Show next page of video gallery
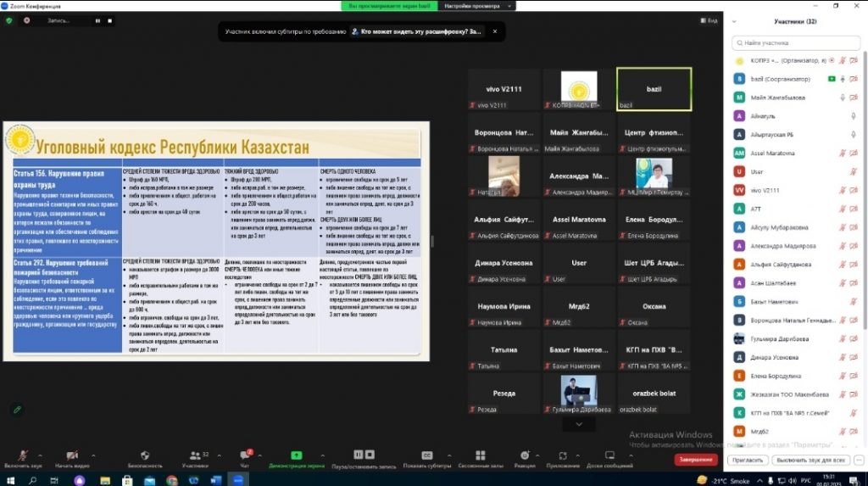The height and width of the screenshot is (486, 868). tap(579, 423)
